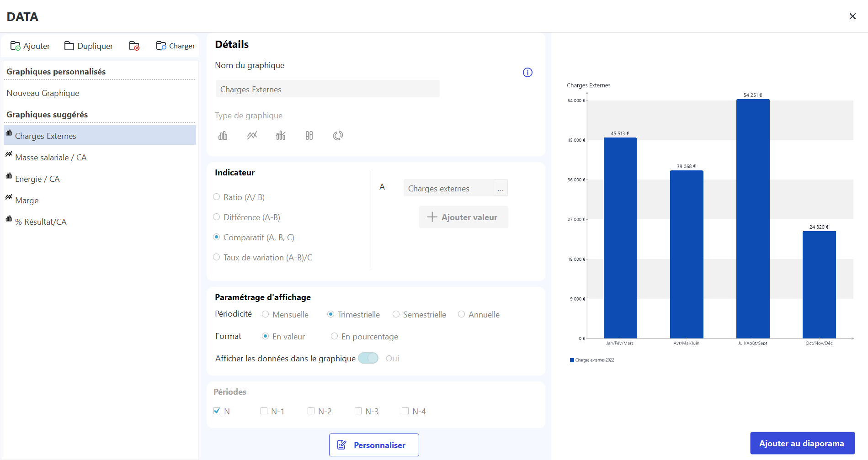Click the 45 513 € data label
This screenshot has width=868, height=460.
(x=620, y=133)
